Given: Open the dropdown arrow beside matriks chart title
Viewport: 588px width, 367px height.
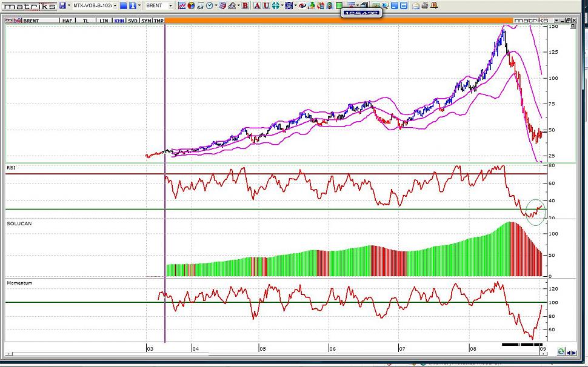Looking at the screenshot, I should pyautogui.click(x=554, y=21).
